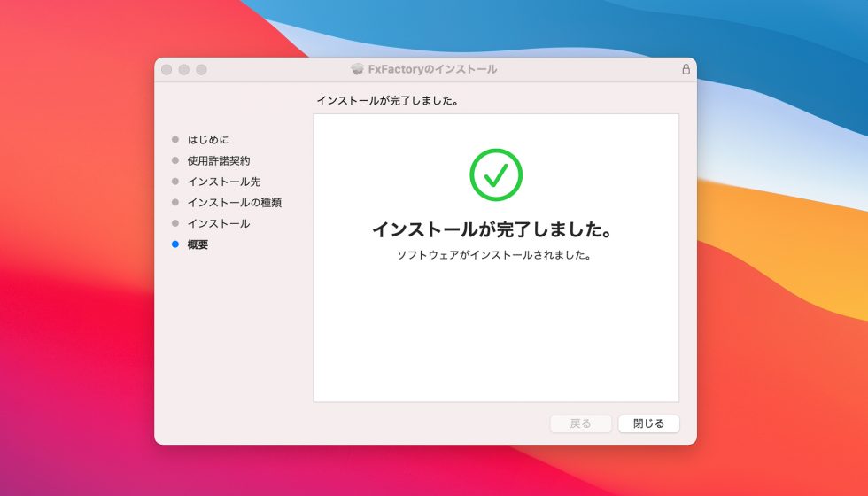Select the インストール step in sidebar
This screenshot has width=868, height=496.
[218, 223]
